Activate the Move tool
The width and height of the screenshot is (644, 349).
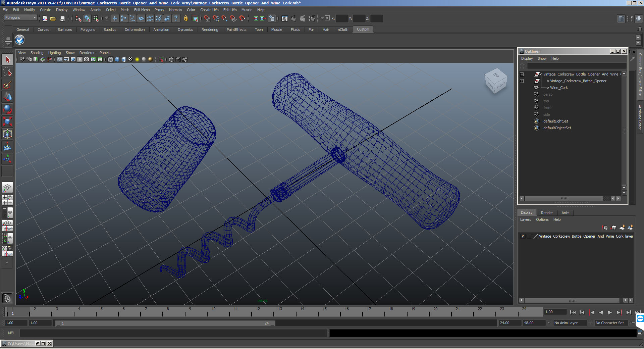(x=7, y=97)
